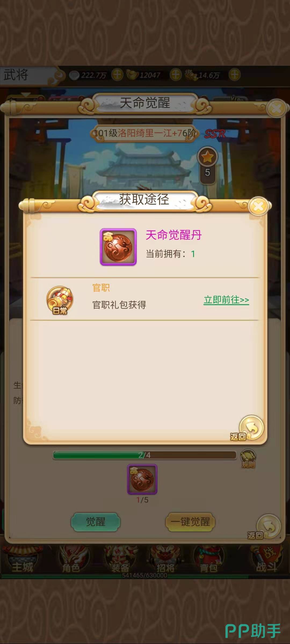Go to the 招将 tab
Screen dimensions: 290x644
(x=165, y=559)
